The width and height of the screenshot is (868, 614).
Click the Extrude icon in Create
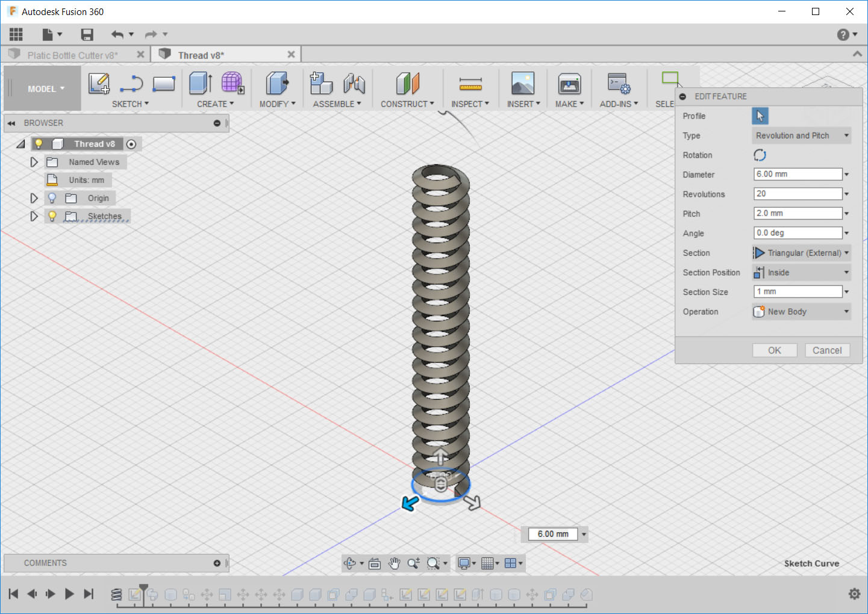click(x=201, y=83)
